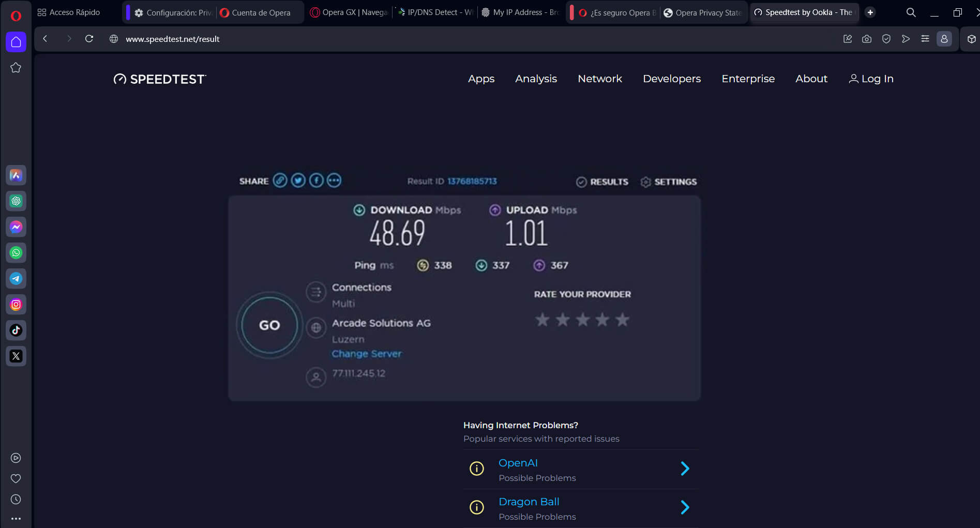Open Easy Setup menu icon
The width and height of the screenshot is (980, 528).
(925, 39)
